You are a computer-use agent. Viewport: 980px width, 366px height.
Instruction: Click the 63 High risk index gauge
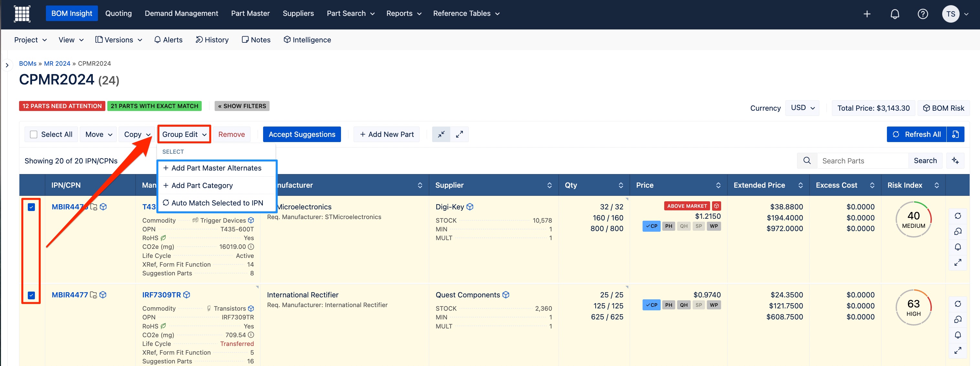pyautogui.click(x=913, y=308)
